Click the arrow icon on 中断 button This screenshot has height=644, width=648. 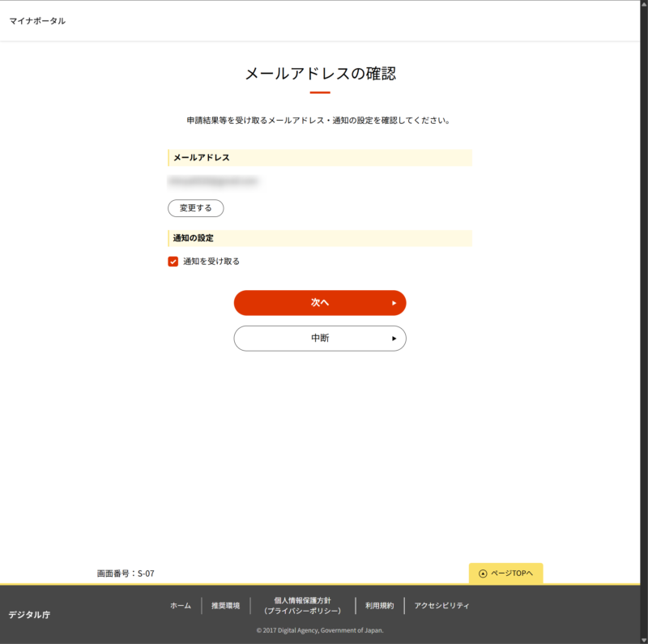click(394, 339)
